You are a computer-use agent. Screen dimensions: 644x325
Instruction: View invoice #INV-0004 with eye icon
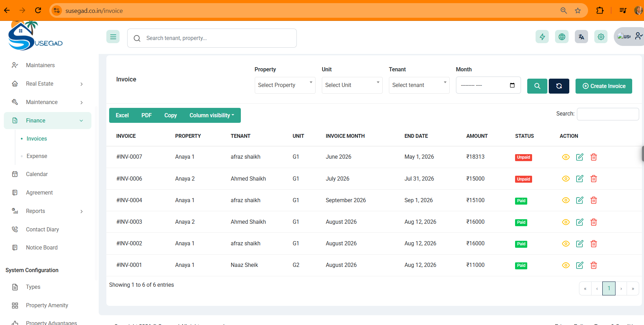tap(566, 200)
